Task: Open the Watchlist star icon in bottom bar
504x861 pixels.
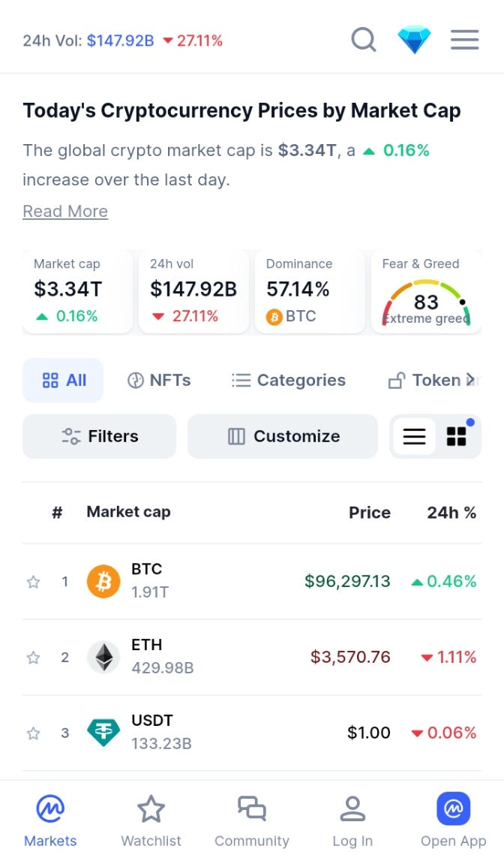Action: point(151,808)
